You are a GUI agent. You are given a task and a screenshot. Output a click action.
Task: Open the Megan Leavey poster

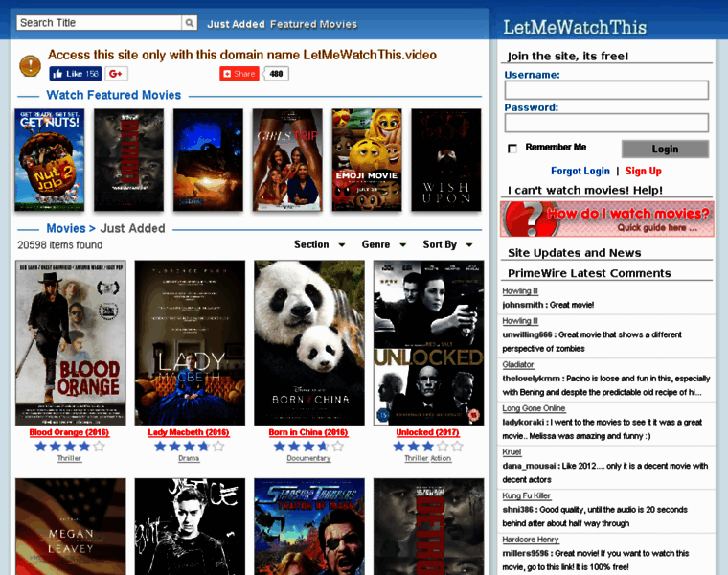click(71, 527)
